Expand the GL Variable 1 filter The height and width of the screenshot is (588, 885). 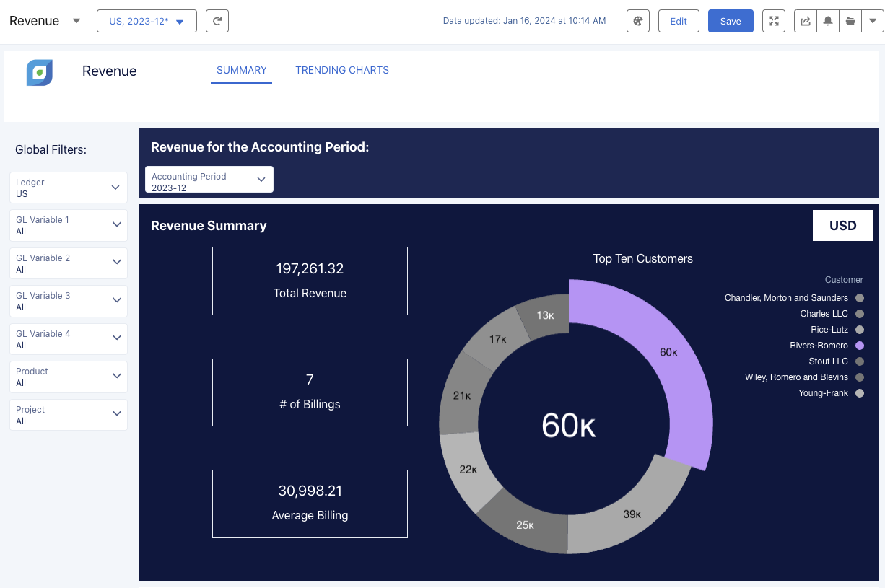coord(69,225)
